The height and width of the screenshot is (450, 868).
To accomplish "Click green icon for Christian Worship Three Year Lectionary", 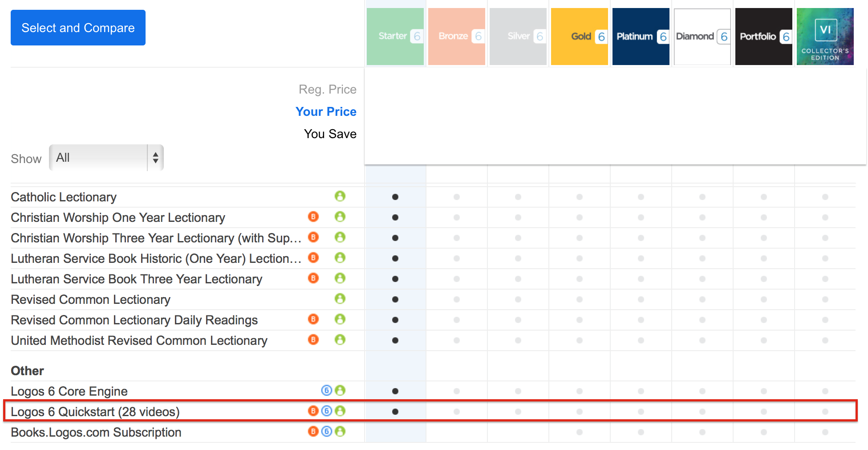I will point(340,237).
